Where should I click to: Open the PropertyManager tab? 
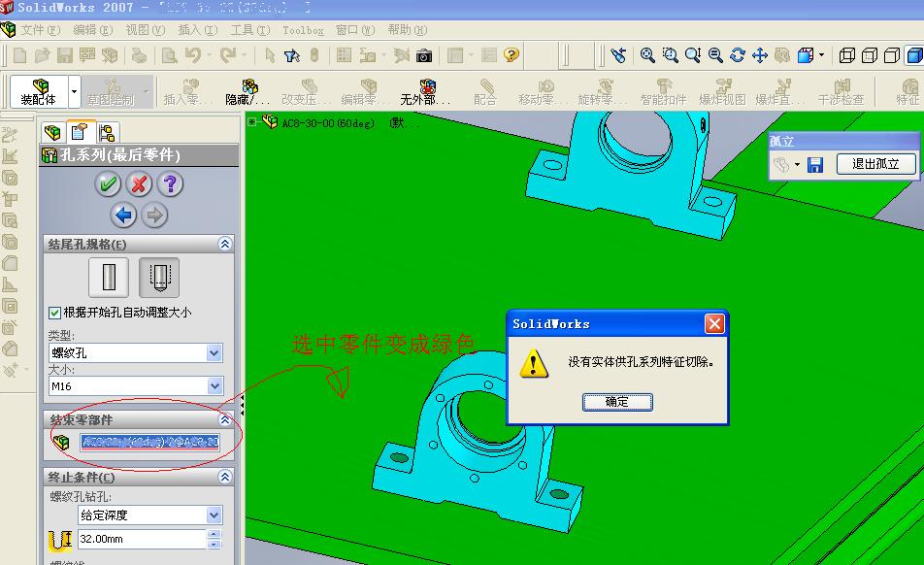80,131
